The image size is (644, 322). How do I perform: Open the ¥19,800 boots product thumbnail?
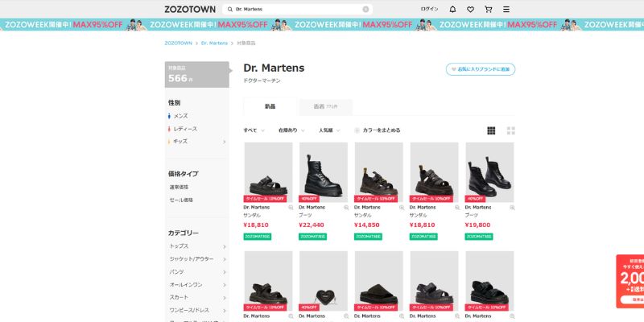point(489,172)
